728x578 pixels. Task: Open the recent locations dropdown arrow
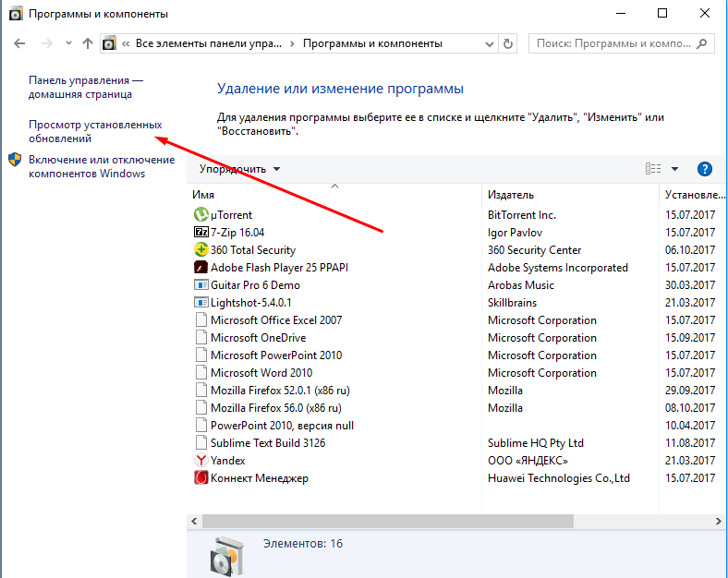click(68, 43)
